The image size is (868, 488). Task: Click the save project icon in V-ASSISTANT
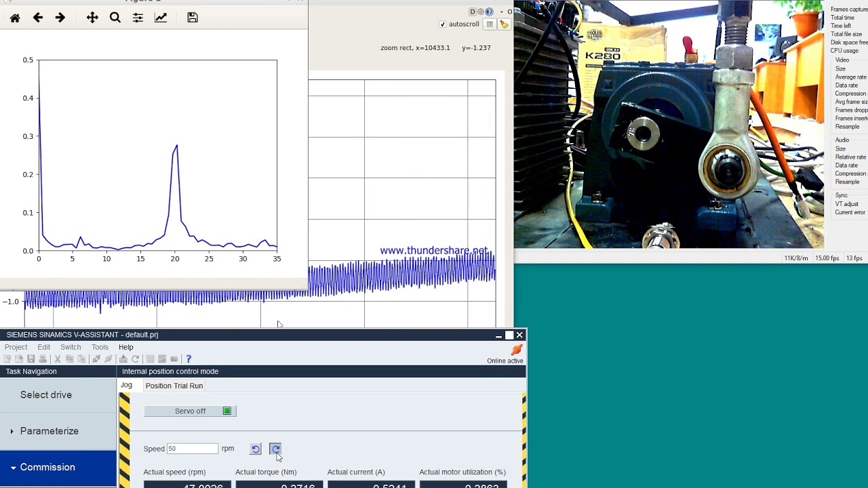coord(31,359)
